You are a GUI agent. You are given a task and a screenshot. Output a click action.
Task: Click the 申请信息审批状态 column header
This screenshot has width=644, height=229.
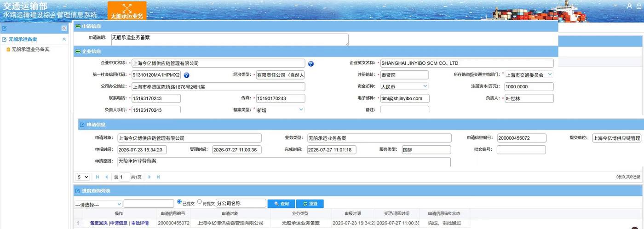click(x=444, y=213)
